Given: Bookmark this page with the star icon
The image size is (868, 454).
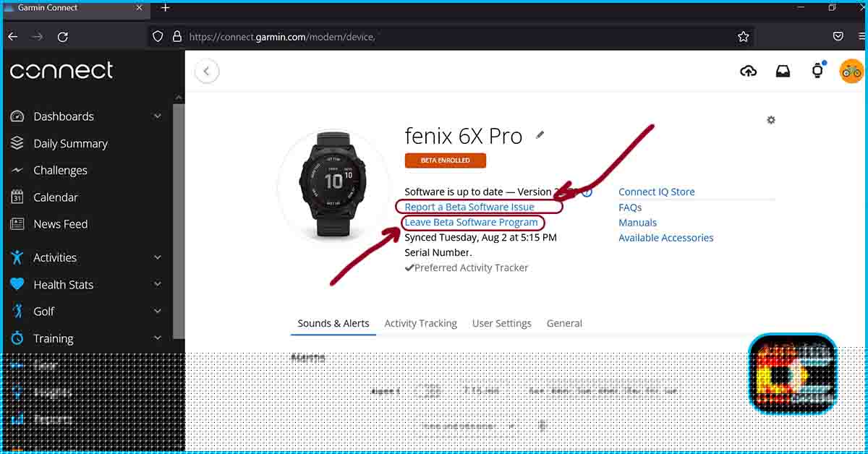Looking at the screenshot, I should 743,36.
